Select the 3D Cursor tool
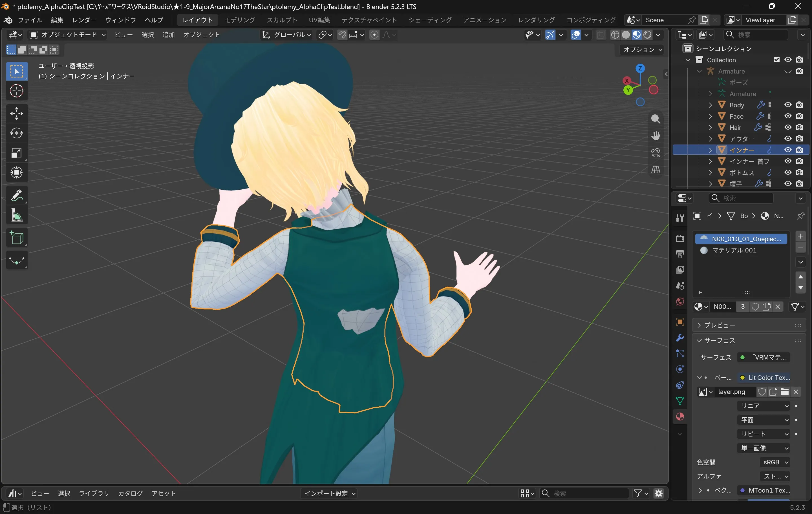 click(17, 91)
